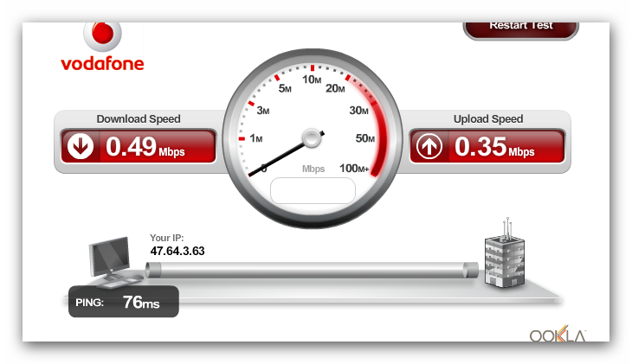Click the Restart Test button
The height and width of the screenshot is (364, 632).
[x=521, y=29]
